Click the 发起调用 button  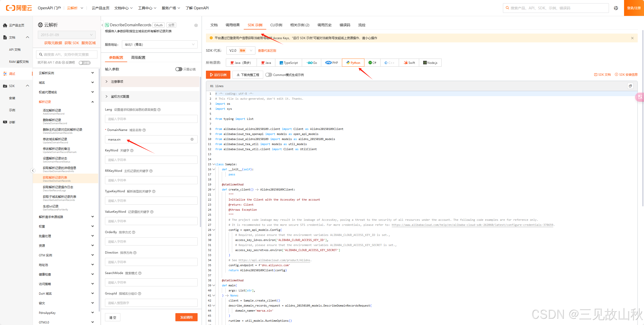(x=186, y=317)
